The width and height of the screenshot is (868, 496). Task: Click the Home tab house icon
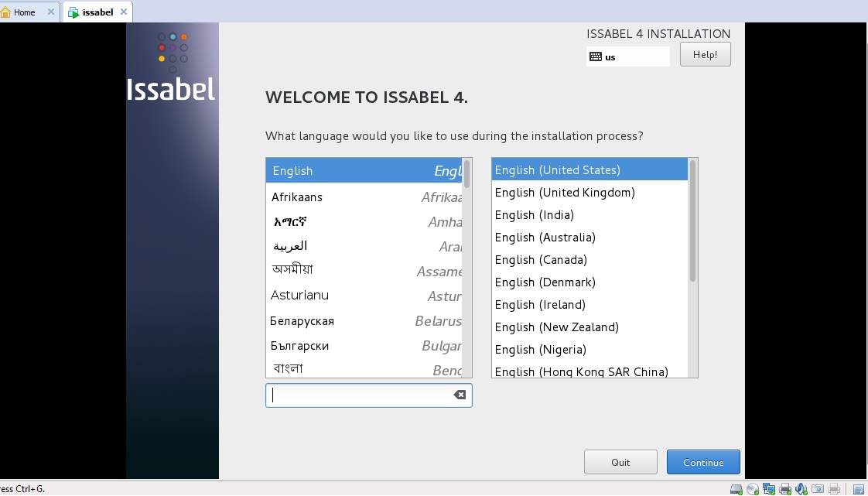(x=5, y=12)
